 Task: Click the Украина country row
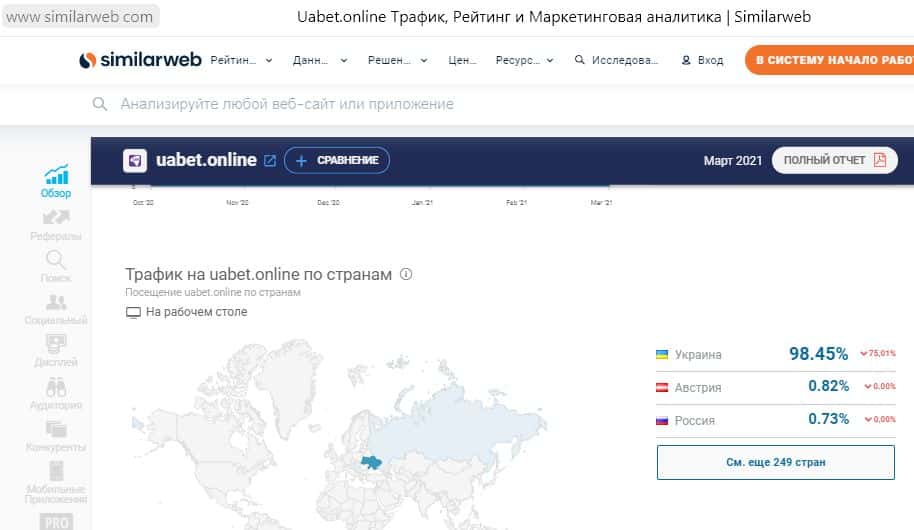(x=776, y=354)
